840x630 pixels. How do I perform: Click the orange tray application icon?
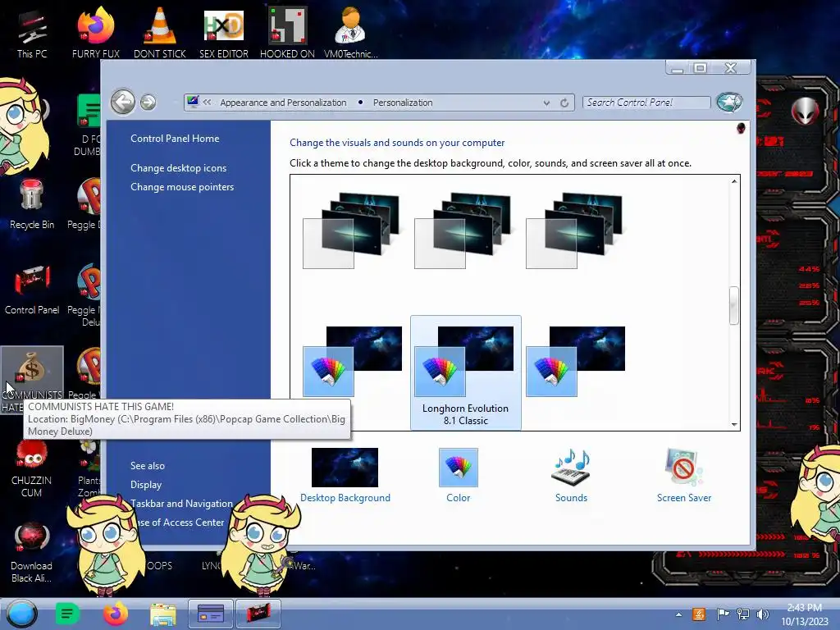click(x=699, y=614)
